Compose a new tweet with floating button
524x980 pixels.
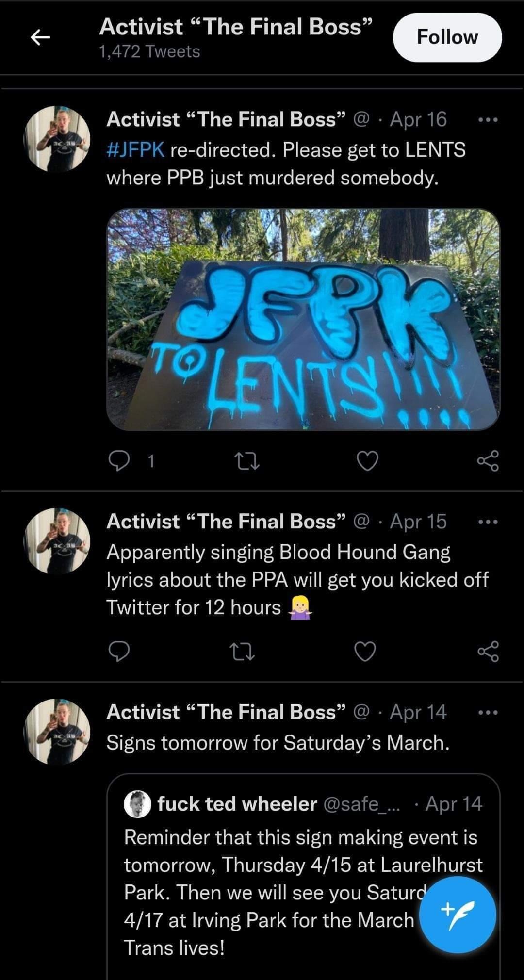(457, 915)
